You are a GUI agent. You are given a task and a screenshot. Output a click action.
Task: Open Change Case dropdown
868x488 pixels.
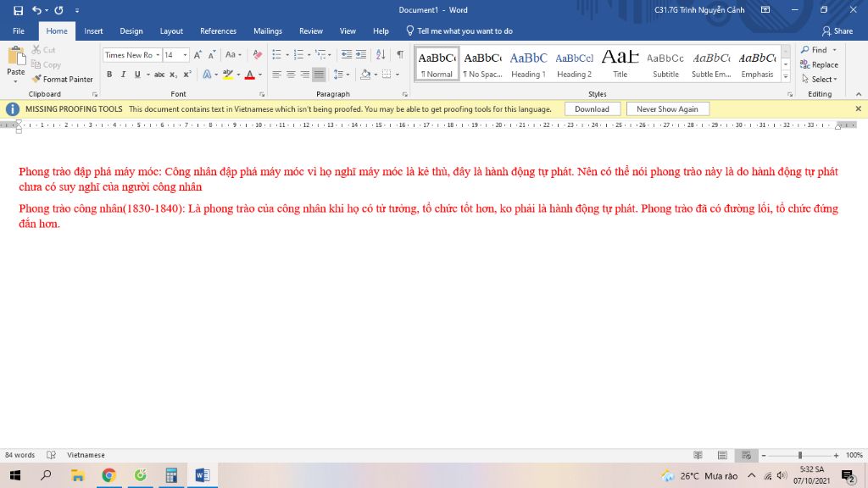(233, 55)
